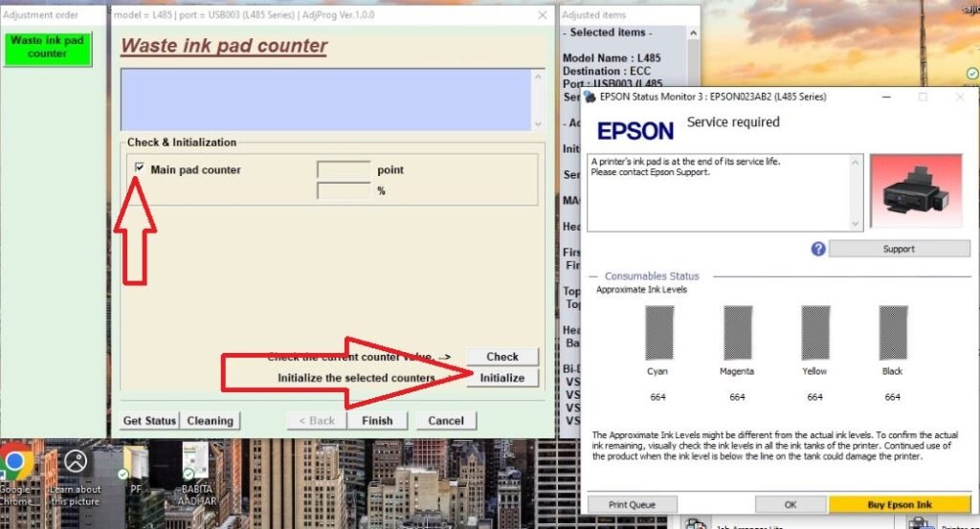Click scroll up arrow in status message box
This screenshot has height=529, width=980.
(x=856, y=162)
